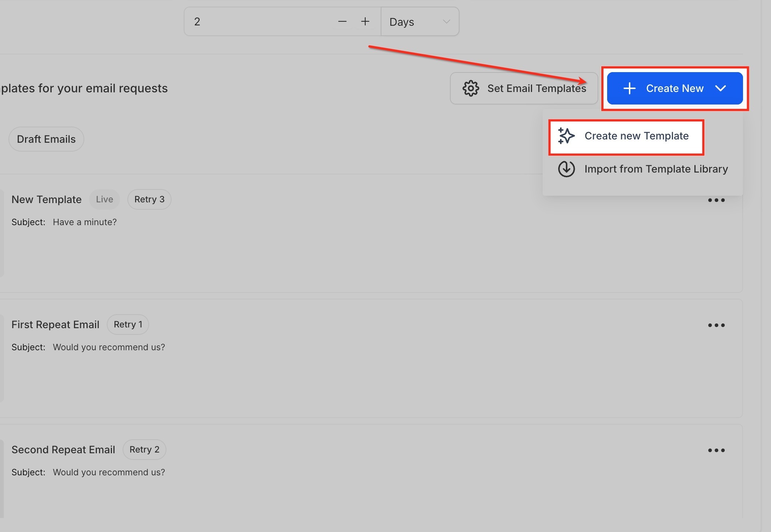
Task: Click the chevron on Create New button
Action: pyautogui.click(x=720, y=88)
